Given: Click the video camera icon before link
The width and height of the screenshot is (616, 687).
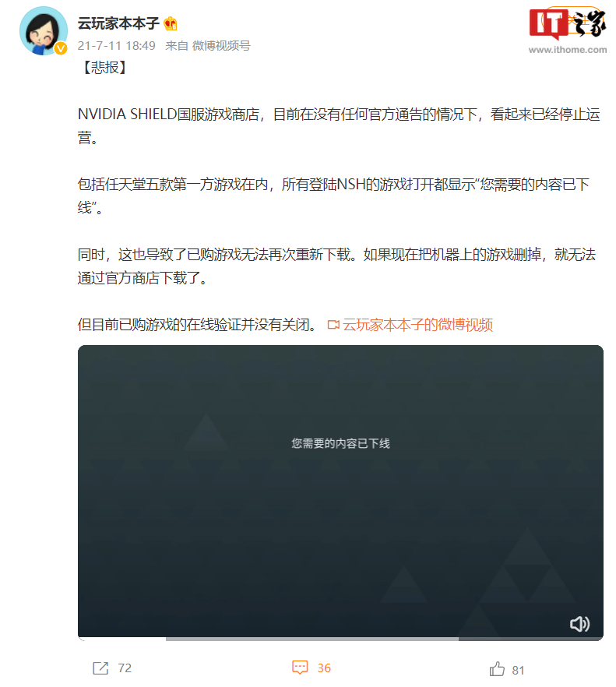Looking at the screenshot, I should [x=333, y=325].
